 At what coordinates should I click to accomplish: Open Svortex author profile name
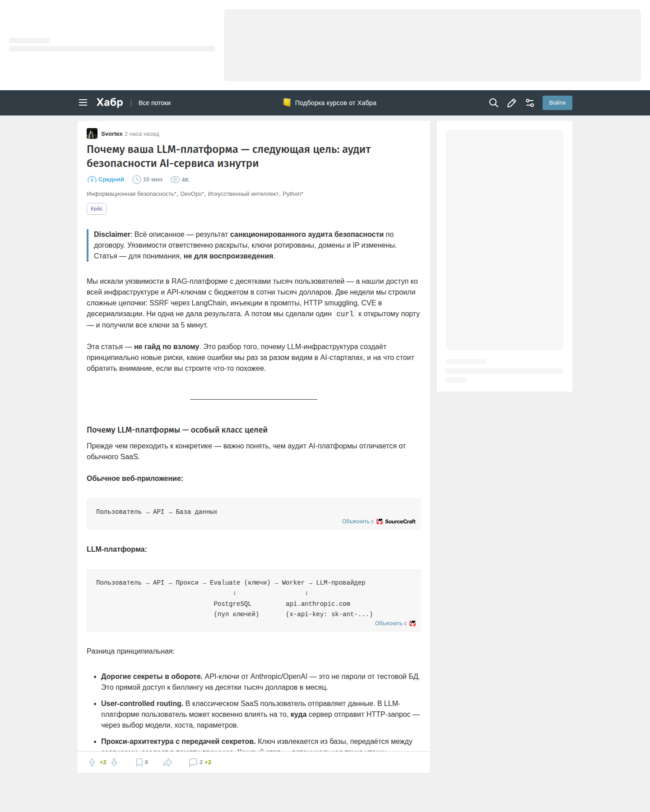(111, 134)
